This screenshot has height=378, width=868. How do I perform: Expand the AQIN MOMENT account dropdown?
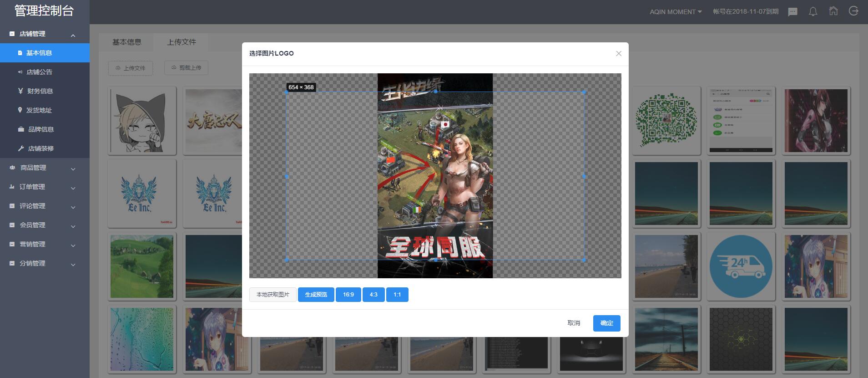coord(676,12)
